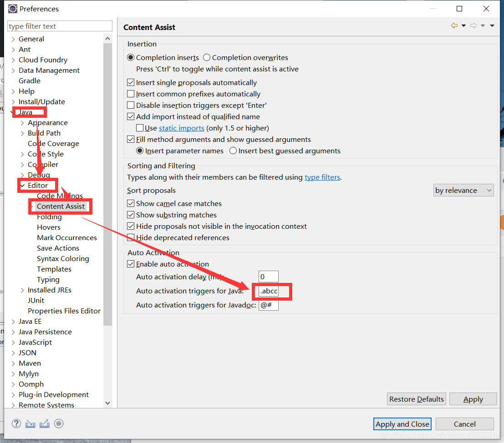Viewport: 504px width, 443px height.
Task: Expand the General tree node
Action: (13, 39)
